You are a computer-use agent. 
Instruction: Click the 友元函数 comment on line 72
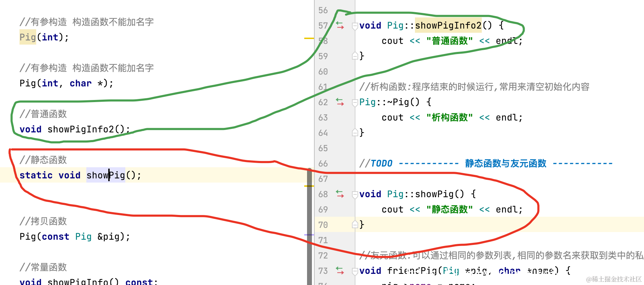pos(501,255)
